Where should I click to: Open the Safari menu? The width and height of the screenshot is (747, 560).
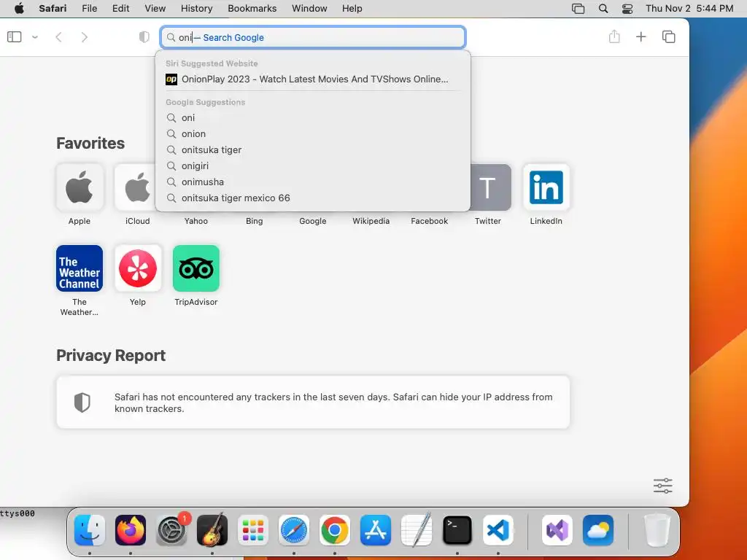[x=53, y=9]
